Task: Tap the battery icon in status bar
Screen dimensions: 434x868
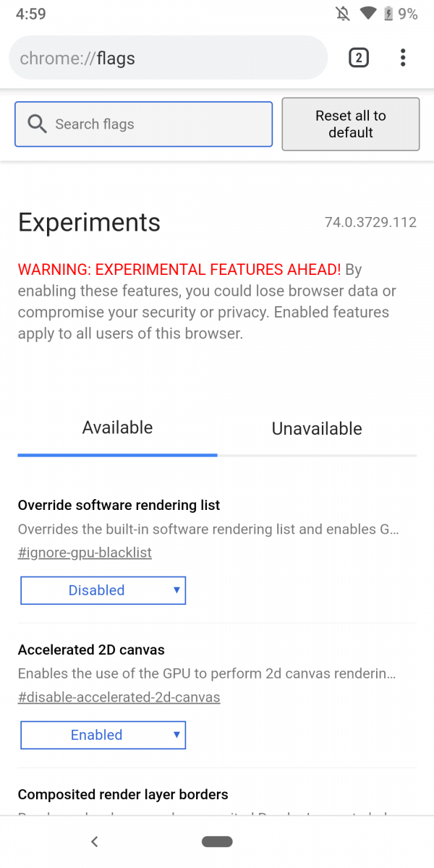Action: pos(388,14)
